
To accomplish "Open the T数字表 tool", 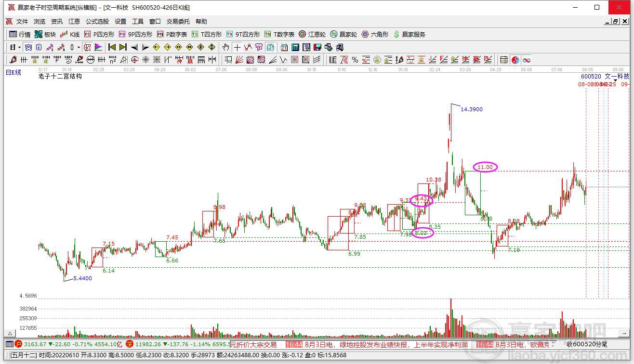I will (279, 34).
